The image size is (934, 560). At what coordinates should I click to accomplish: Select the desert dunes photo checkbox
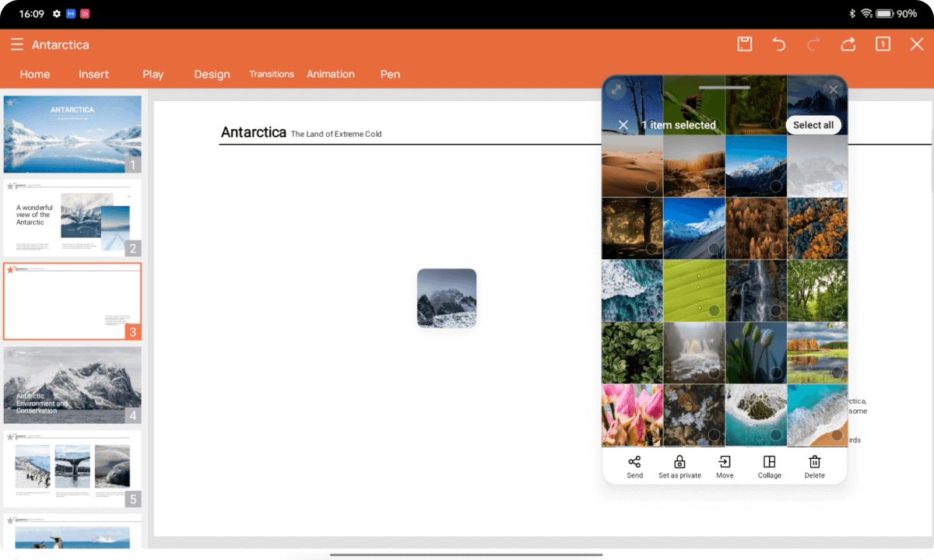point(651,187)
